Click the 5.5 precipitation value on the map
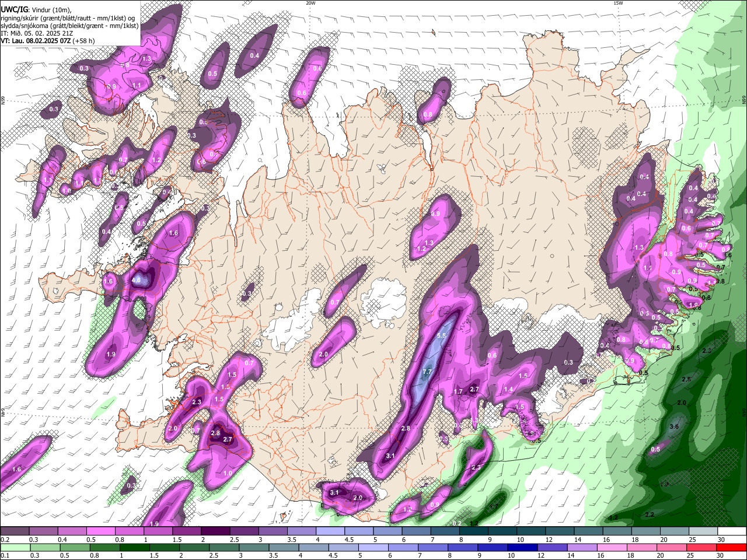The image size is (747, 560). (x=442, y=335)
